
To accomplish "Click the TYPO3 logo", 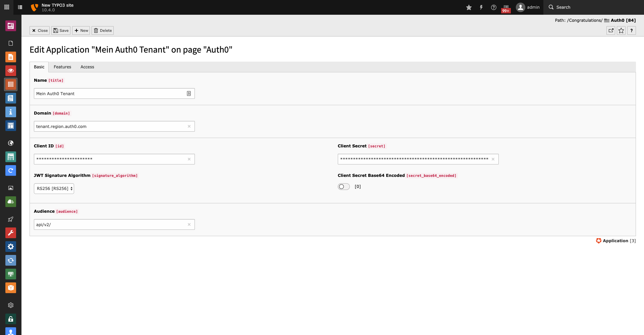I will click(x=34, y=7).
